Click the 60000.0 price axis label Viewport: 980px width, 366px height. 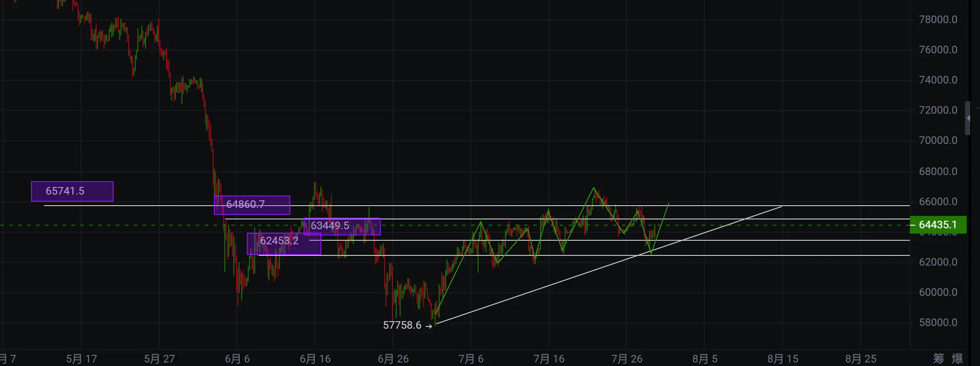(x=938, y=292)
